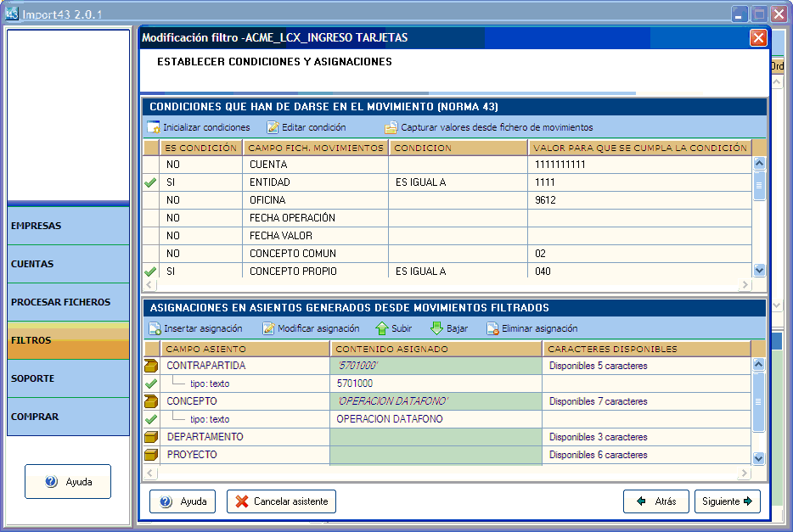Click the conditions table vertical scrollbar thumb
The width and height of the screenshot is (793, 532).
click(759, 185)
